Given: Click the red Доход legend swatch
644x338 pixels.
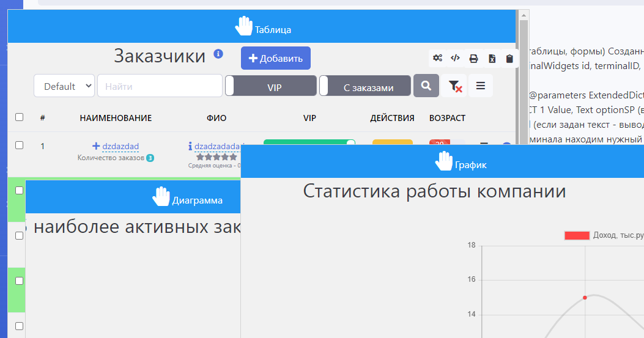Looking at the screenshot, I should [x=577, y=235].
